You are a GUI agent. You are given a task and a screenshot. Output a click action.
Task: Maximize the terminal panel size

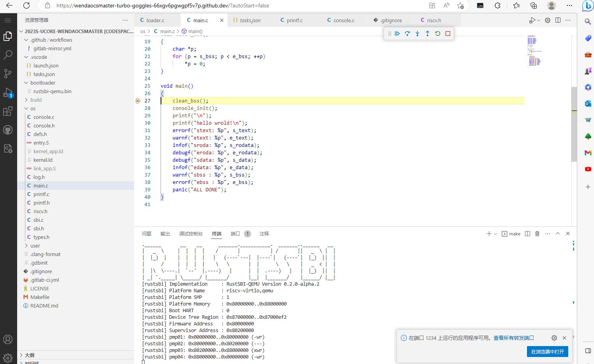coord(558,233)
